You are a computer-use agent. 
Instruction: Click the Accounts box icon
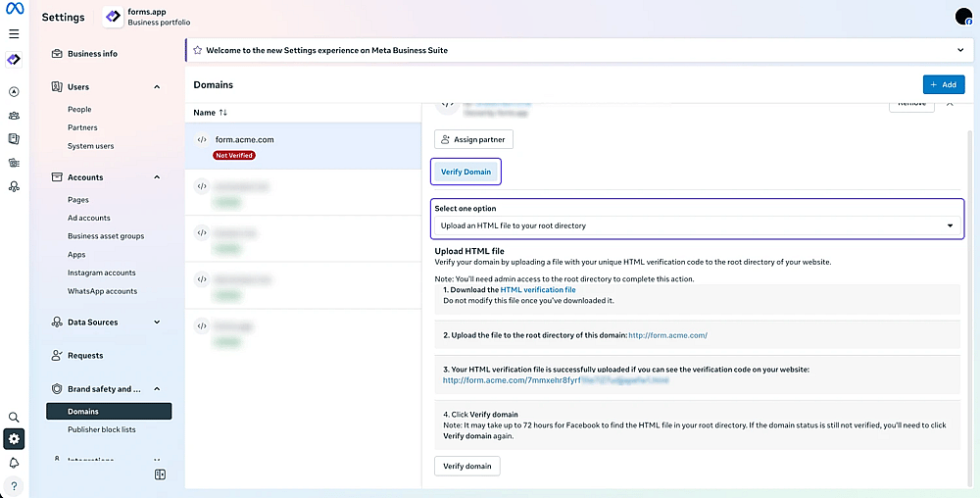pos(57,177)
